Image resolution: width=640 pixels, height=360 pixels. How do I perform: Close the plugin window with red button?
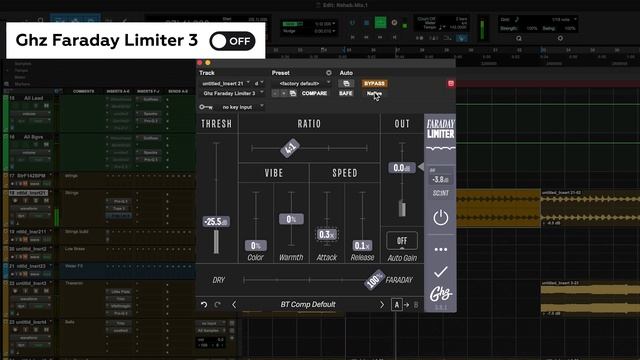[x=200, y=62]
